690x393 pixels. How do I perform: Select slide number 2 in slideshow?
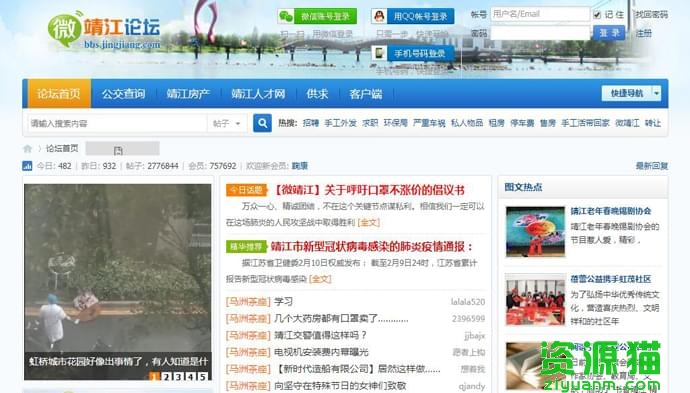pos(166,376)
